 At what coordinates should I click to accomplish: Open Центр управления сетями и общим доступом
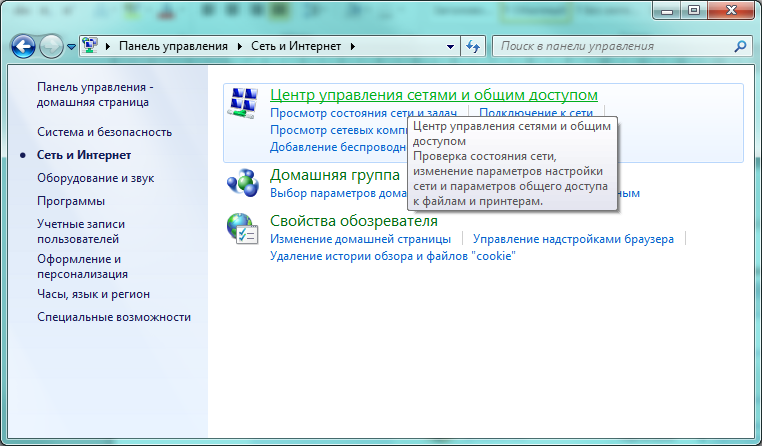[x=434, y=95]
